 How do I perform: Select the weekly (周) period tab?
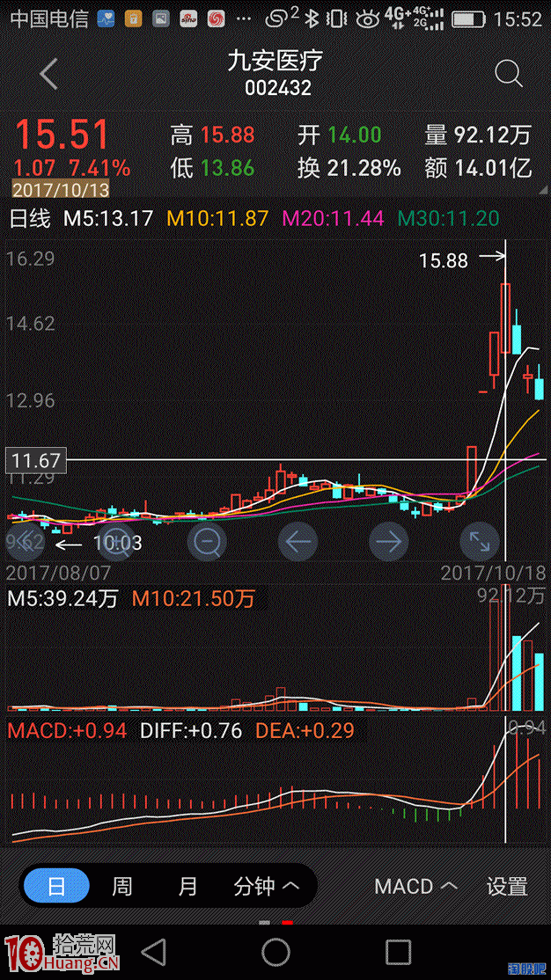(122, 886)
